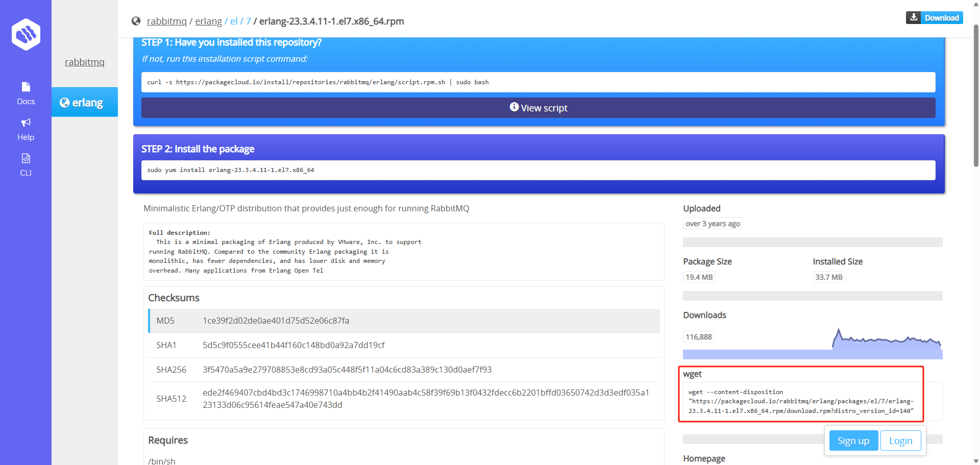Click the Download button
The width and height of the screenshot is (980, 465).
click(935, 18)
